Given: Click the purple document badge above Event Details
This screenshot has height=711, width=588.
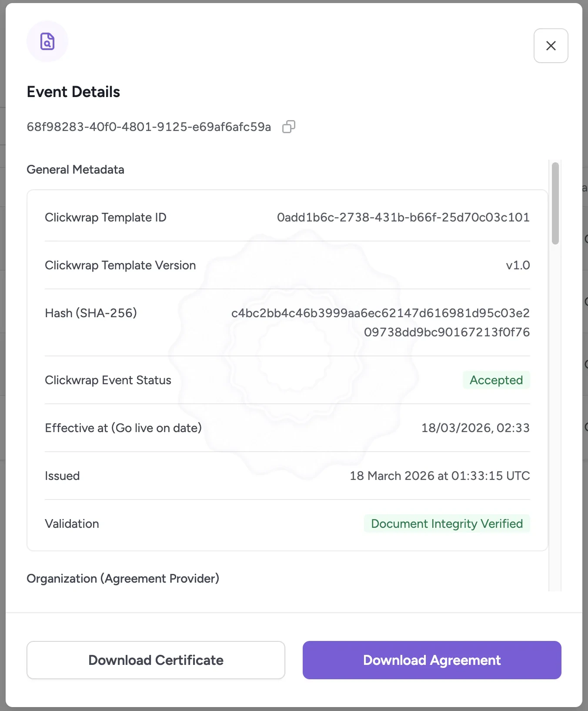Looking at the screenshot, I should 47,41.
